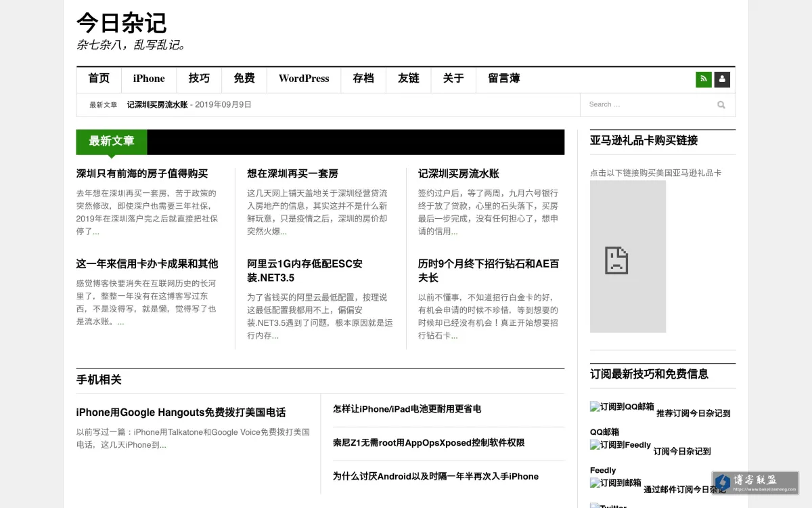The width and height of the screenshot is (812, 508).
Task: Open the 关于 about page
Action: [453, 79]
